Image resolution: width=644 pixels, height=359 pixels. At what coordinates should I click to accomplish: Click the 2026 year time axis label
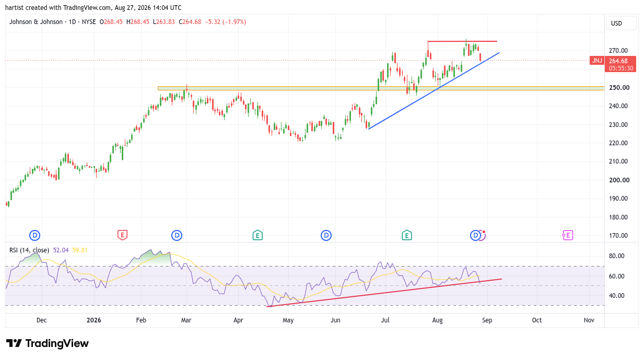coord(93,320)
